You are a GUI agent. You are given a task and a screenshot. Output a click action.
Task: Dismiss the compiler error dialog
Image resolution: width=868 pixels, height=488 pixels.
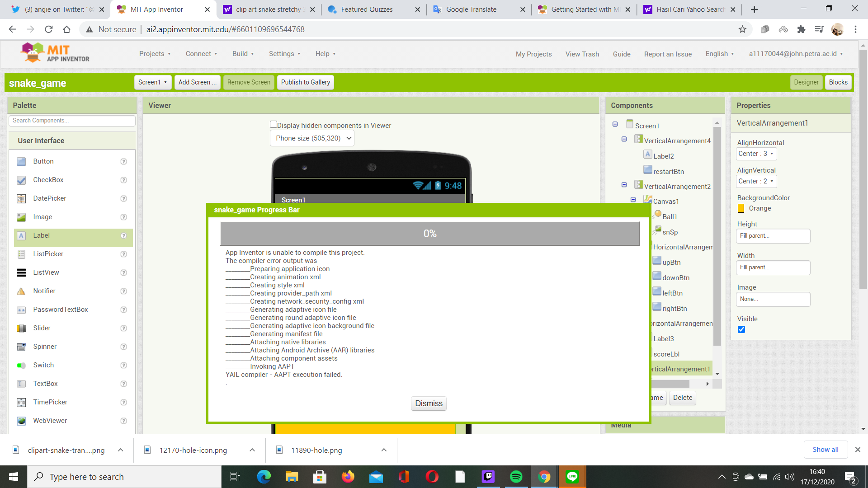click(x=429, y=404)
